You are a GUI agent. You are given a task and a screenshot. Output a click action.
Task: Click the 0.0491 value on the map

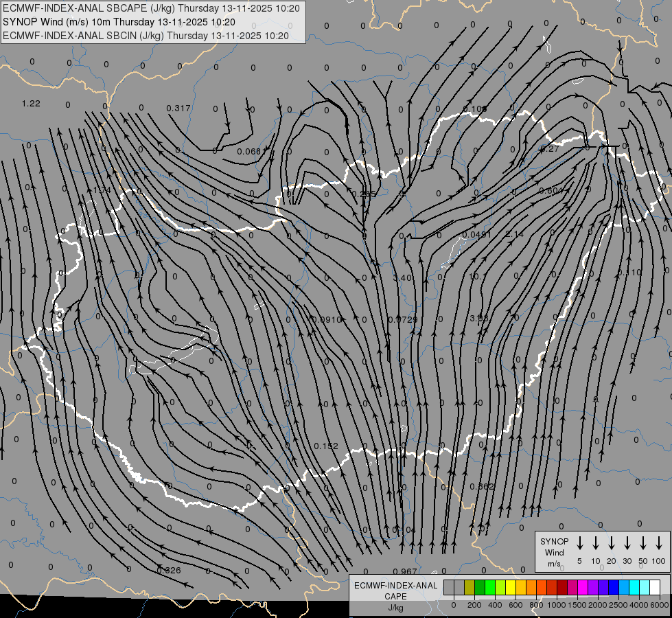tap(476, 235)
